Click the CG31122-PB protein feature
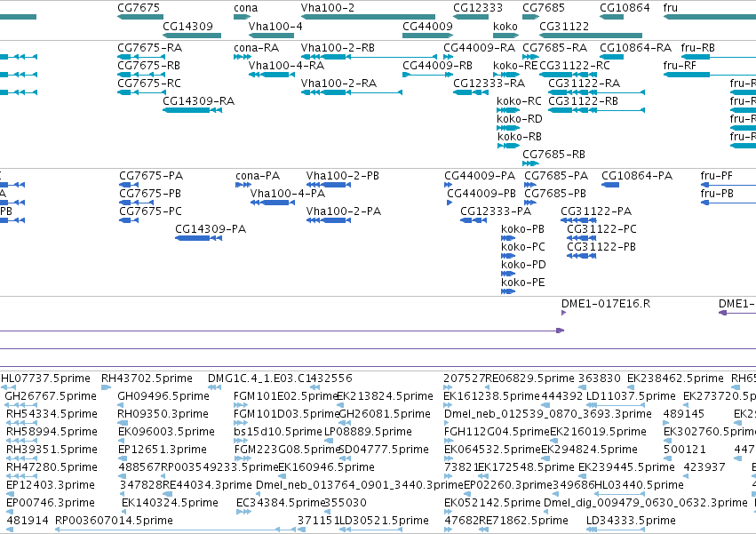Image resolution: width=756 pixels, height=534 pixels. (x=582, y=256)
